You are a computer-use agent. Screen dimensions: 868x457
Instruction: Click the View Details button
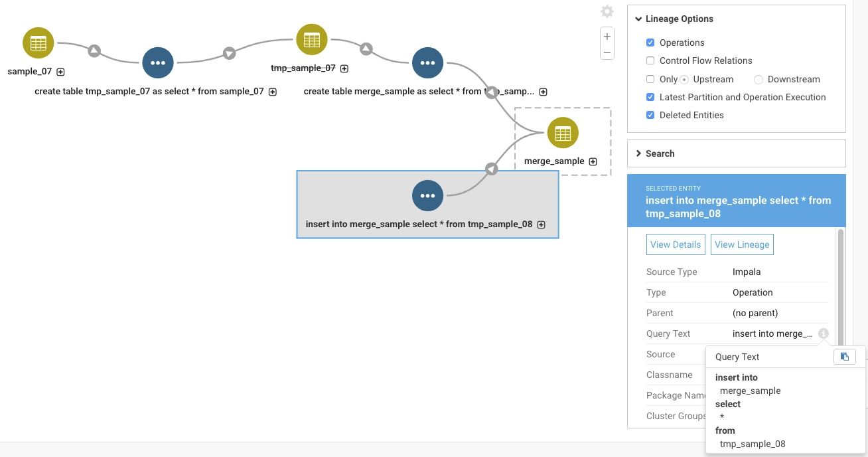(x=675, y=244)
